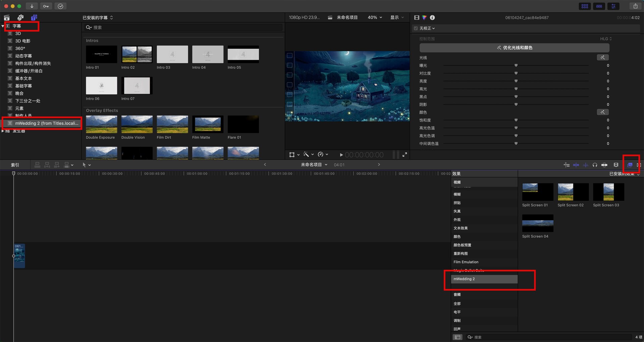The height and width of the screenshot is (342, 644).
Task: Select Split Screen 02 effect thumbnail
Action: [573, 192]
